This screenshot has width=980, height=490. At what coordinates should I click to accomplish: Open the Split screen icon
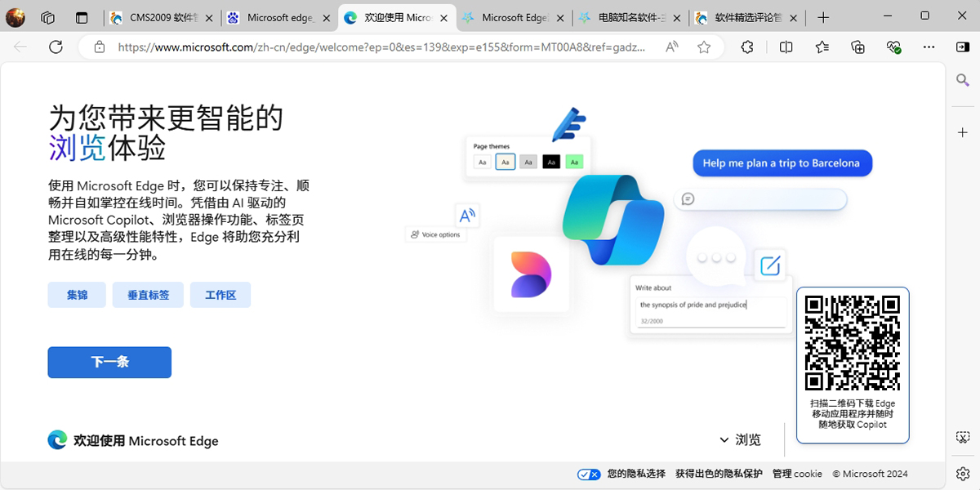pos(786,47)
